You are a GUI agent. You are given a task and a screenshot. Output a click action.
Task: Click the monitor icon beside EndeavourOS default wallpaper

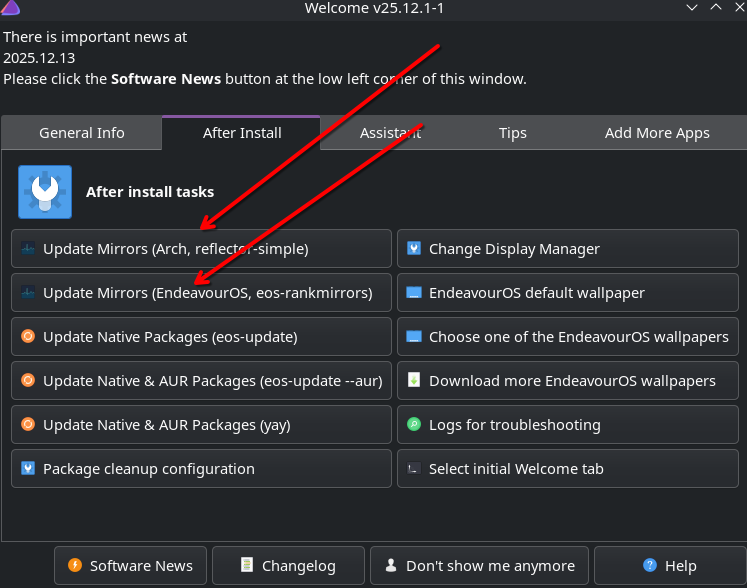pyautogui.click(x=414, y=293)
